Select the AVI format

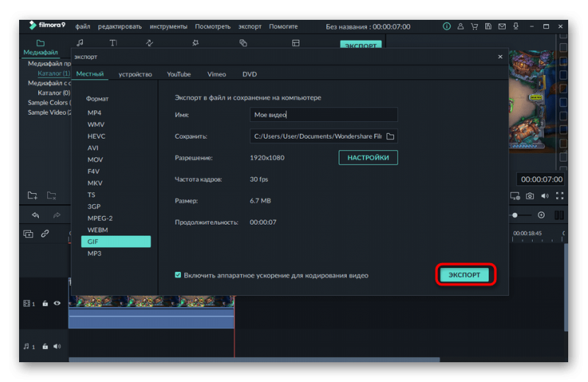point(93,148)
